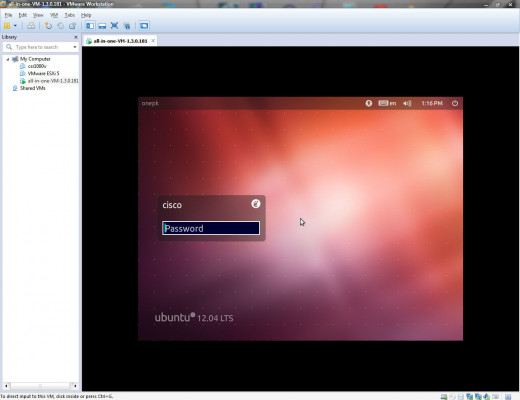Open the power options dropdown arrow

click(15, 26)
